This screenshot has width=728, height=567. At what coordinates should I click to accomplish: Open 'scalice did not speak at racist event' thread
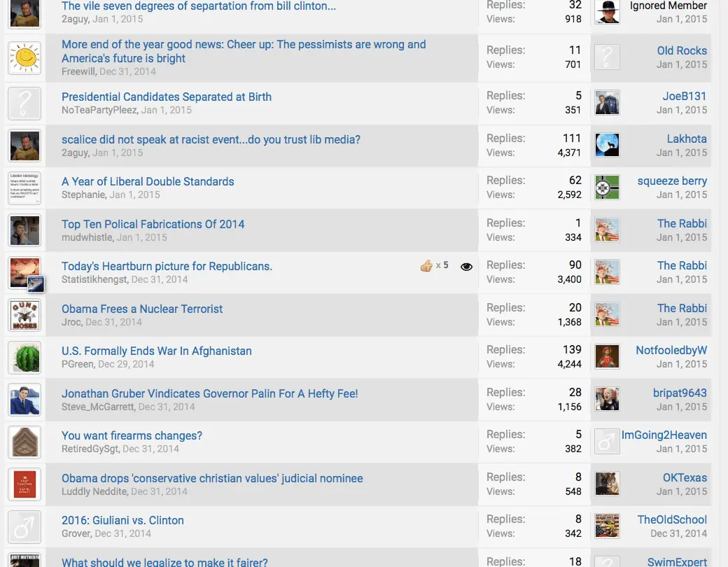tap(211, 139)
